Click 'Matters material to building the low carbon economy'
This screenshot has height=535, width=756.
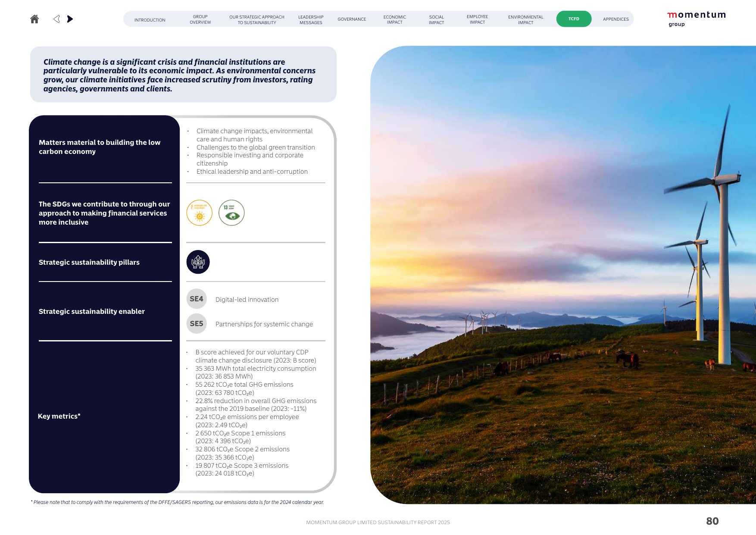pyautogui.click(x=100, y=147)
